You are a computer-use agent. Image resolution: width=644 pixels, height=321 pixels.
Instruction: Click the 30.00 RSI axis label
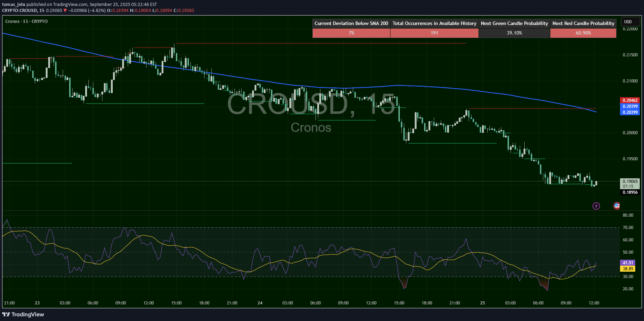click(628, 277)
